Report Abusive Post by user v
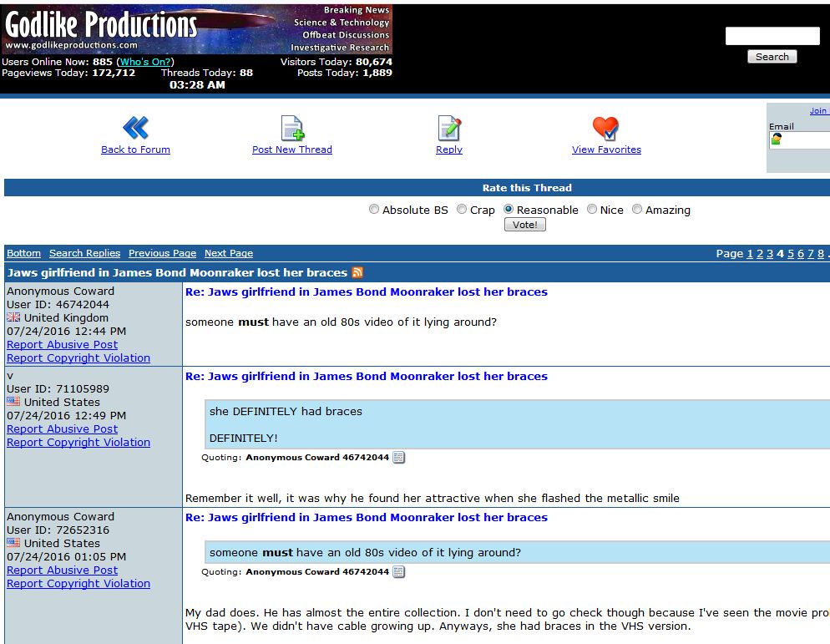The image size is (830, 644). click(62, 428)
